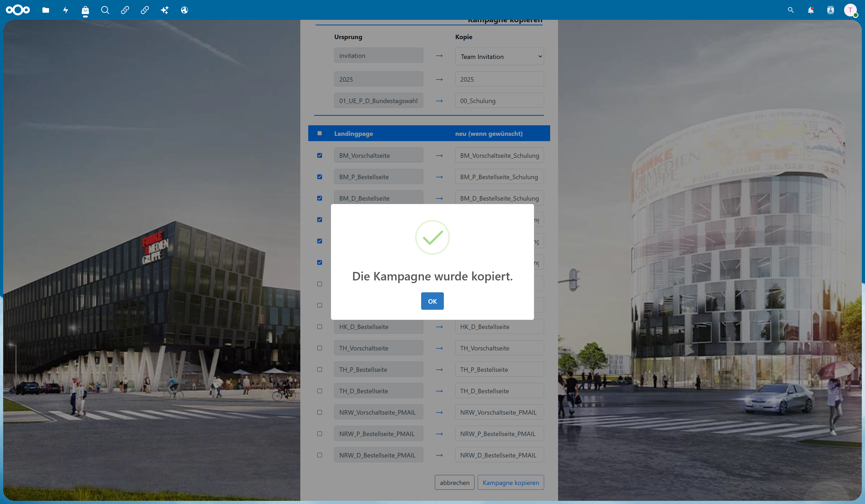865x504 pixels.
Task: Uncheck the BM_P_Bestellseite checkbox
Action: (x=320, y=177)
